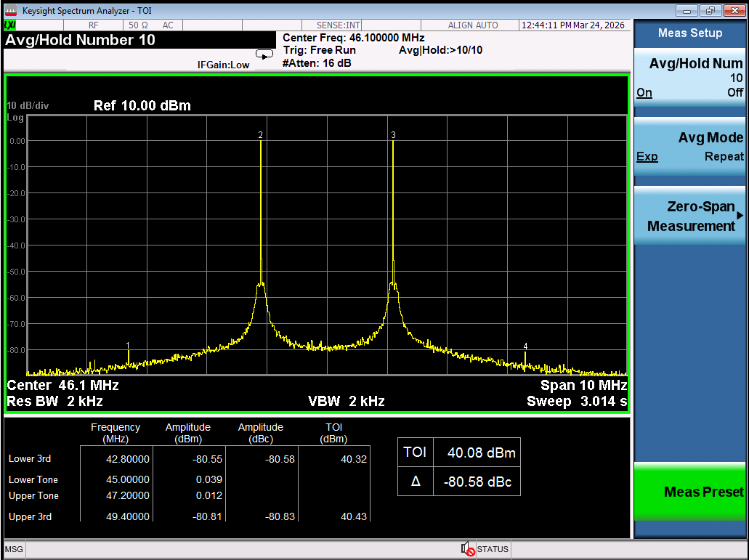Choose Repeat averaging under Avg Mode
This screenshot has height=560, width=749.
(x=724, y=157)
